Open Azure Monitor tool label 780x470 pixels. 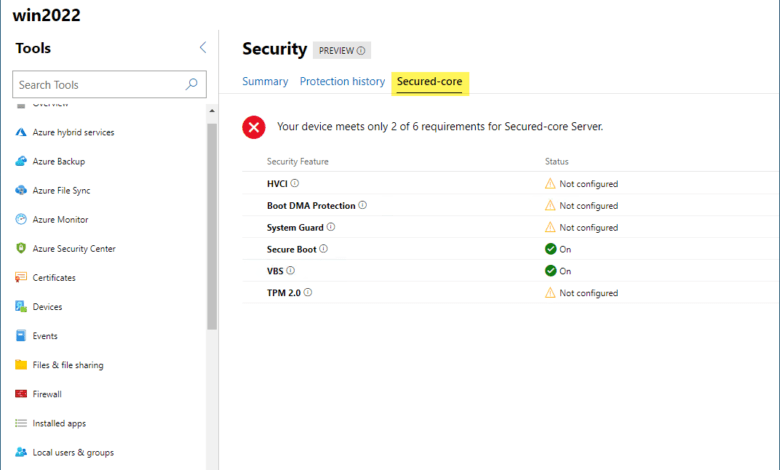click(60, 219)
